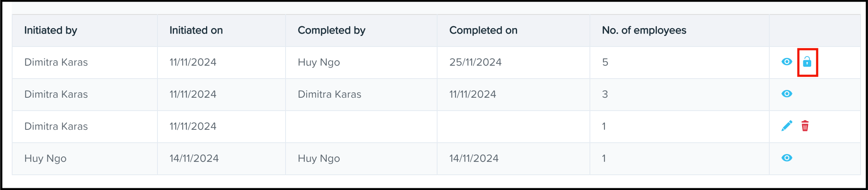The height and width of the screenshot is (190, 868).
Task: Delete the incomplete entry using the trash icon
Action: (805, 126)
